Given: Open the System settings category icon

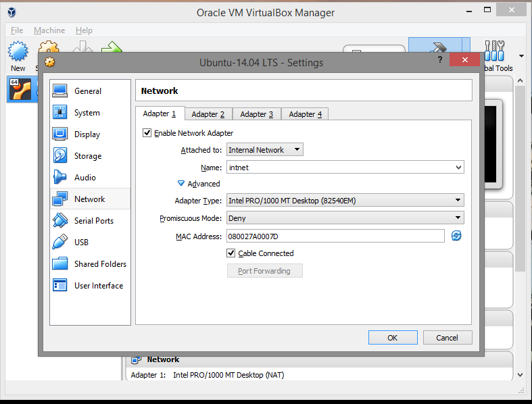Looking at the screenshot, I should tap(60, 112).
